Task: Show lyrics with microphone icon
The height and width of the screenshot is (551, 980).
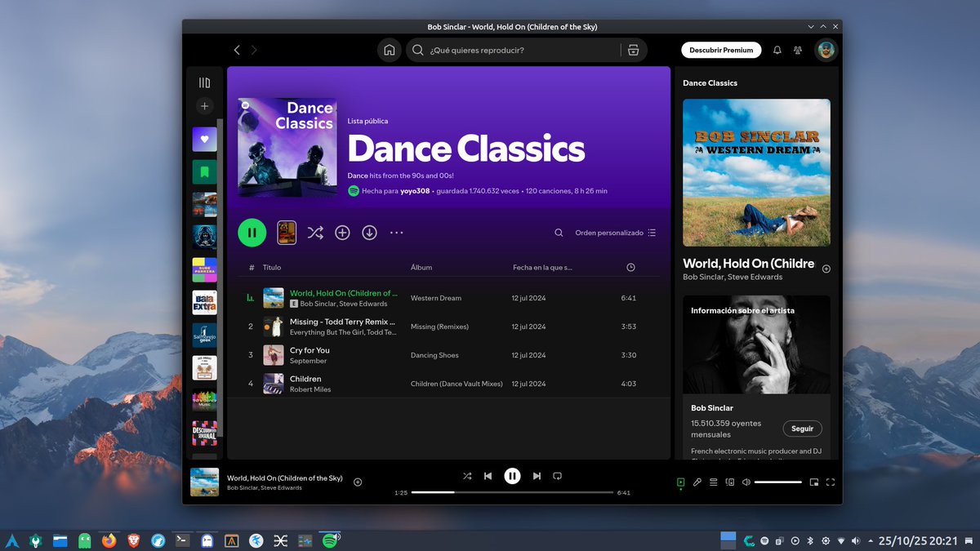Action: [697, 482]
